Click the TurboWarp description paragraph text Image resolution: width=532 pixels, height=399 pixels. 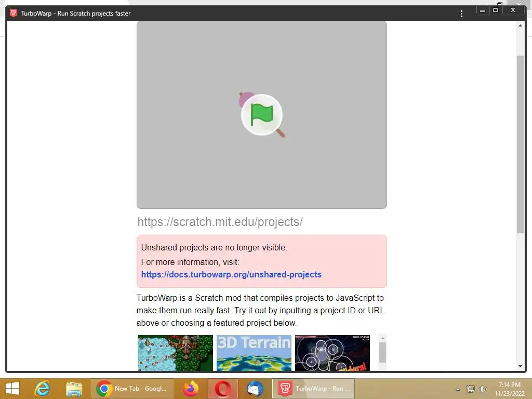[260, 310]
